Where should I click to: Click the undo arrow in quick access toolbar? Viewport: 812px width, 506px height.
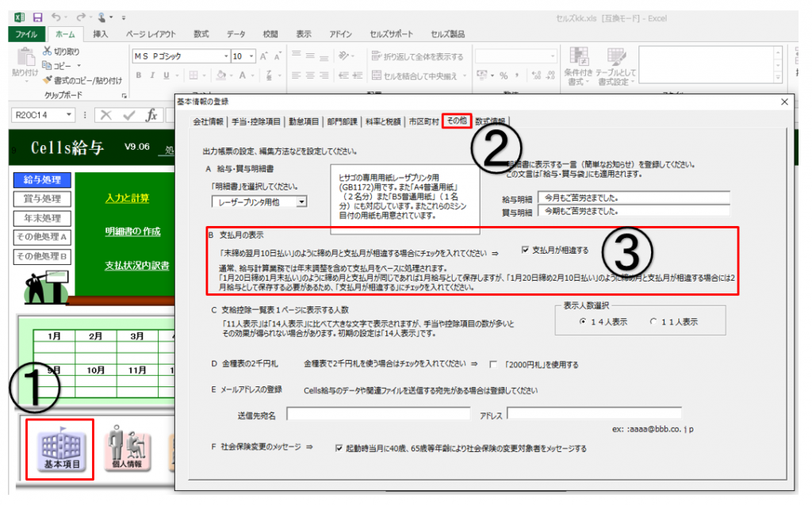(x=56, y=17)
